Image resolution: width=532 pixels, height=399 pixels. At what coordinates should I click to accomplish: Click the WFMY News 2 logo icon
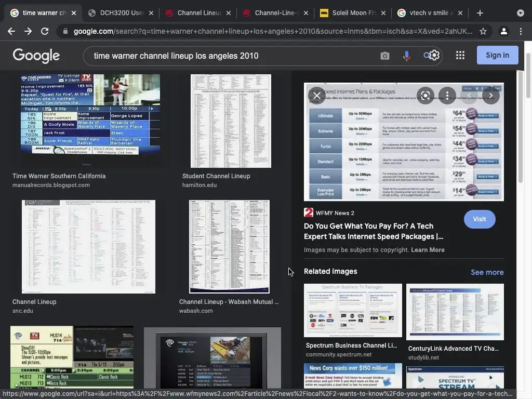[x=309, y=212]
